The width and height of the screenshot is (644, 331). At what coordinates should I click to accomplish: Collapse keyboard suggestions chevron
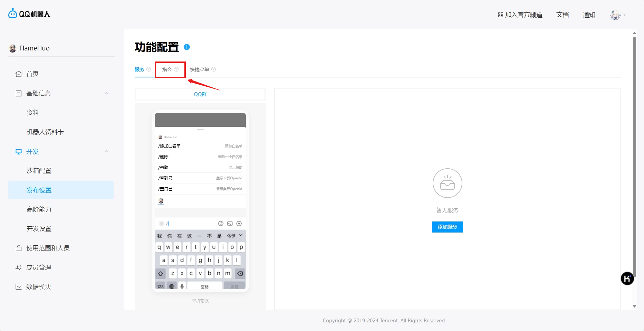241,235
